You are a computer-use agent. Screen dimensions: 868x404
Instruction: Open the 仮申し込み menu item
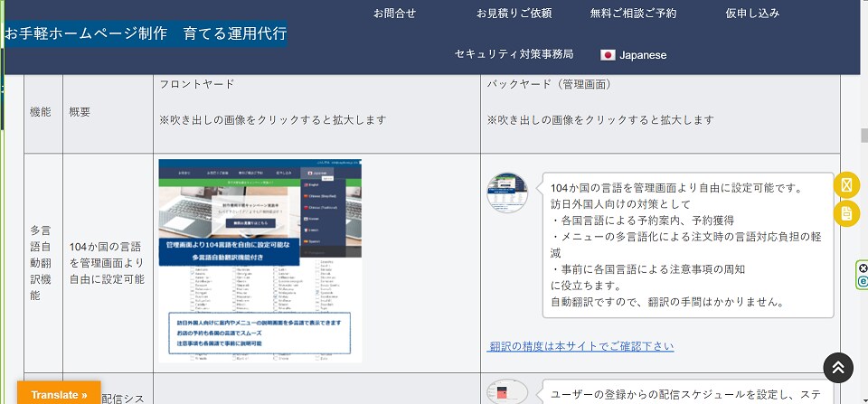click(x=752, y=14)
